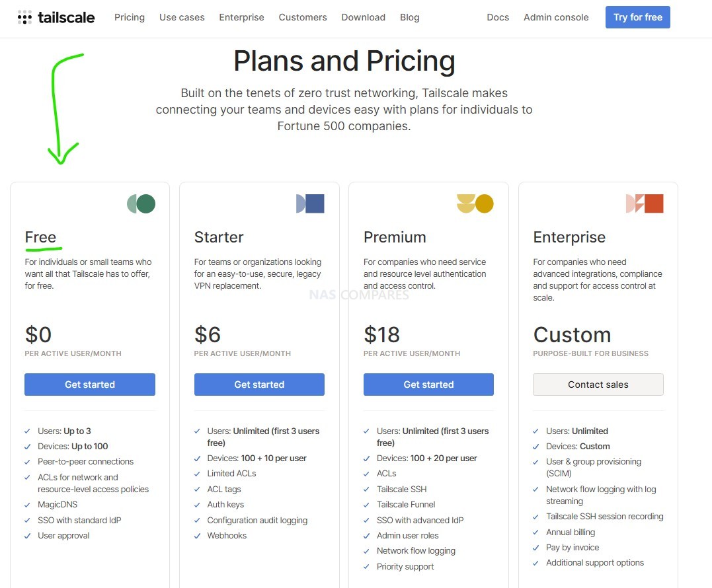This screenshot has height=588, width=712.
Task: Get started with the Premium plan
Action: (428, 385)
